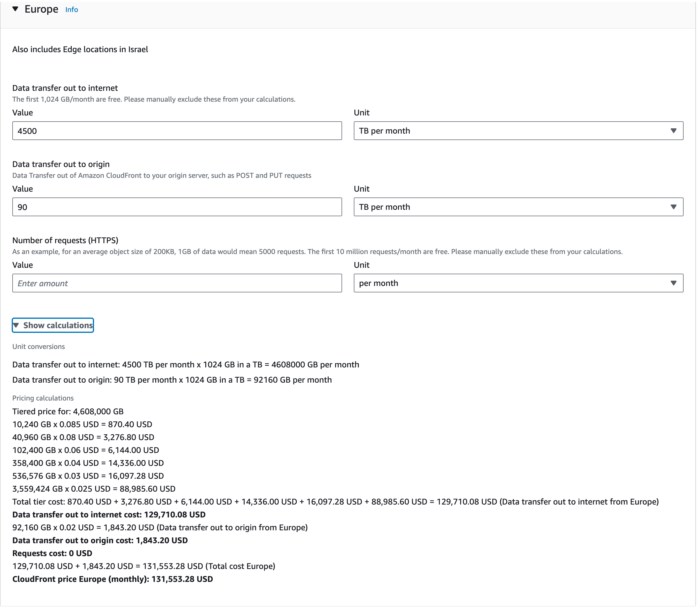Viewport: 700px width, 610px height.
Task: Open the Europe Info link
Action: (71, 10)
